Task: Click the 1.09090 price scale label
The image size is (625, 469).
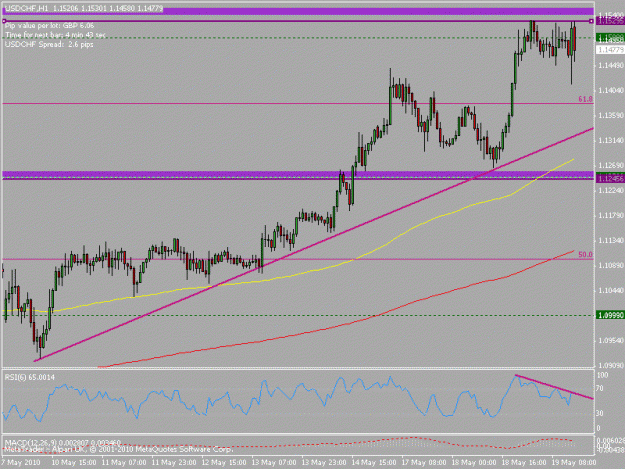Action: [x=611, y=365]
